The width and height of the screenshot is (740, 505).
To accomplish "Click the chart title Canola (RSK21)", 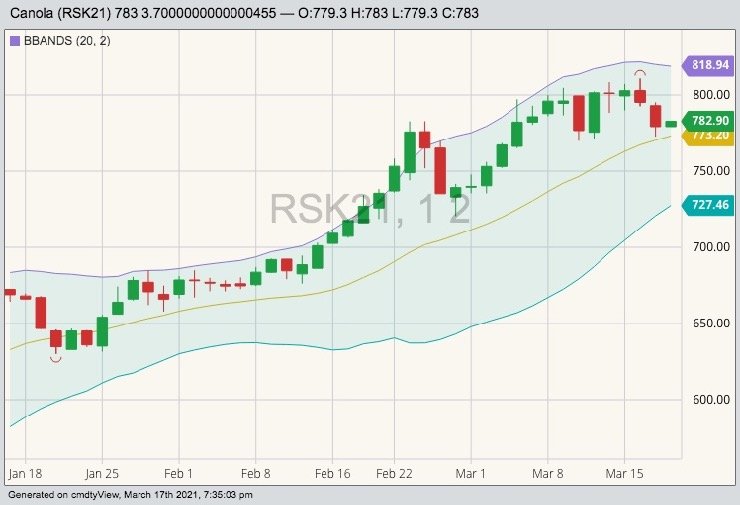I will pos(60,13).
